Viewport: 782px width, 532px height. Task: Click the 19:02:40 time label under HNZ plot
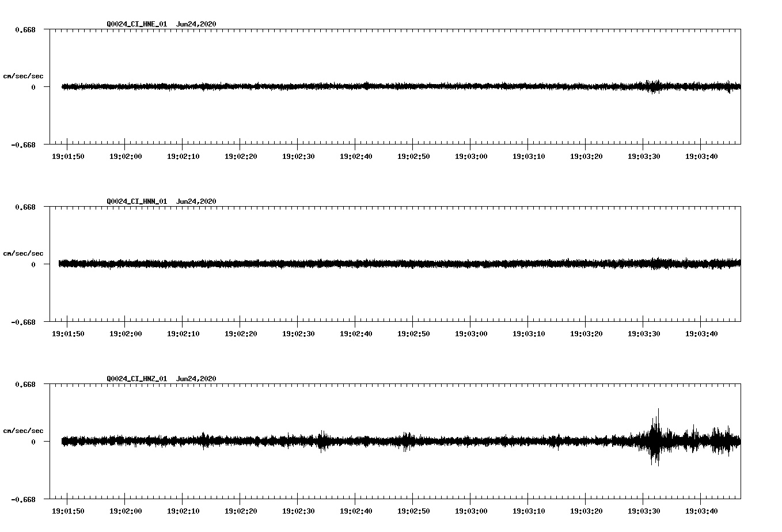tap(356, 511)
